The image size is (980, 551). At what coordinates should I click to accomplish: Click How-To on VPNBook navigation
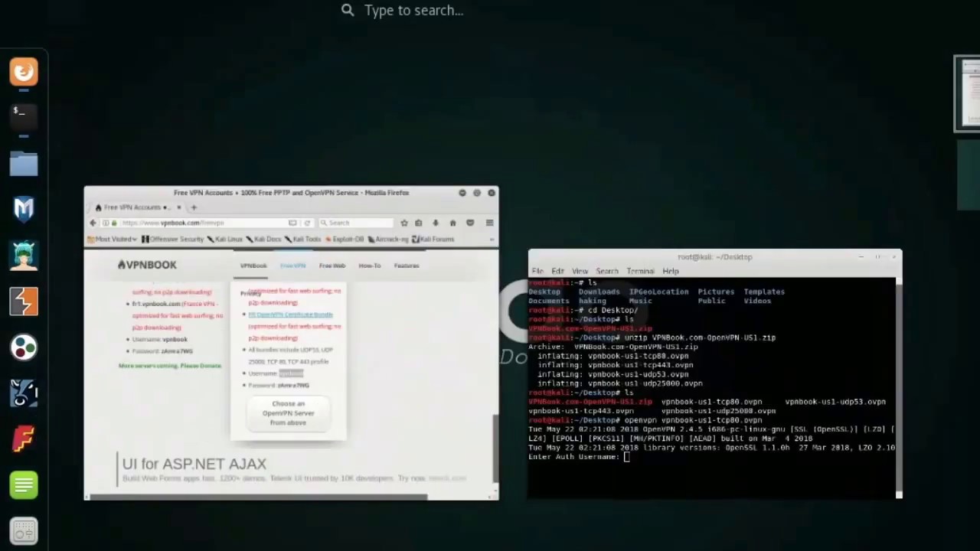pyautogui.click(x=370, y=266)
